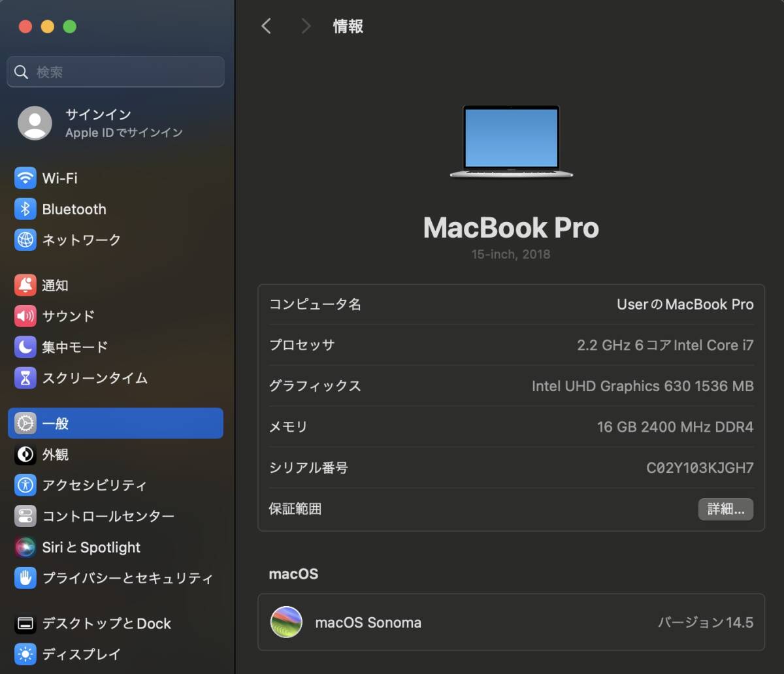Open 詳細... warranty details button

726,509
